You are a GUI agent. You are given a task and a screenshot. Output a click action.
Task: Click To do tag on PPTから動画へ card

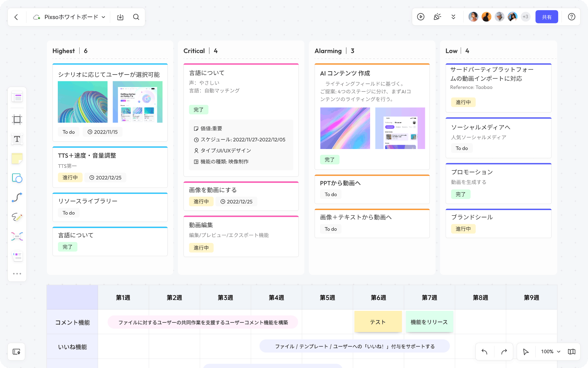coord(331,195)
